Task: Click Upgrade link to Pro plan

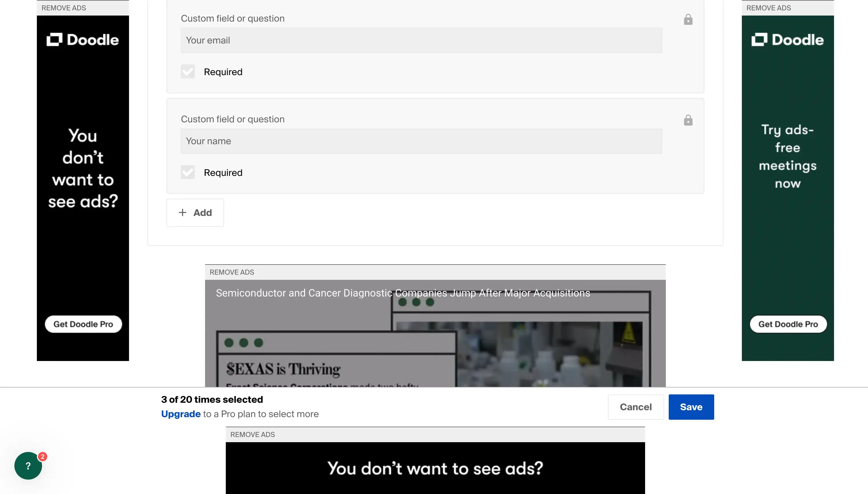Action: (180, 414)
